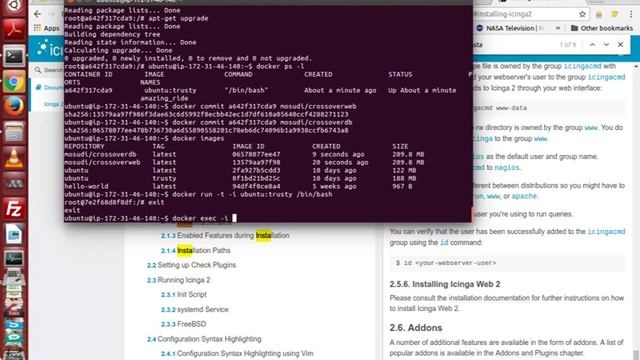Click the 'amazing_ride' container name in terminal
The height and width of the screenshot is (360, 640).
(164, 98)
